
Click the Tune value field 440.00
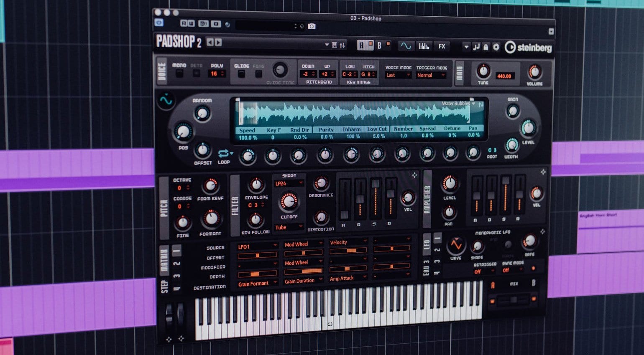(504, 76)
